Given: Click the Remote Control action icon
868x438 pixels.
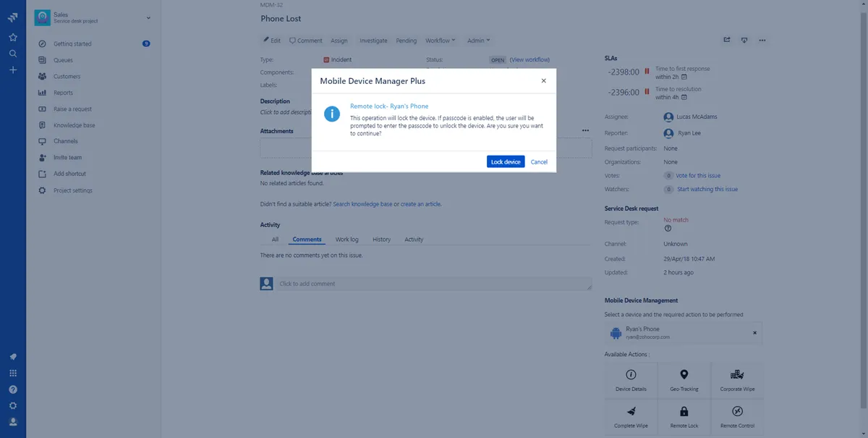Looking at the screenshot, I should click(738, 411).
